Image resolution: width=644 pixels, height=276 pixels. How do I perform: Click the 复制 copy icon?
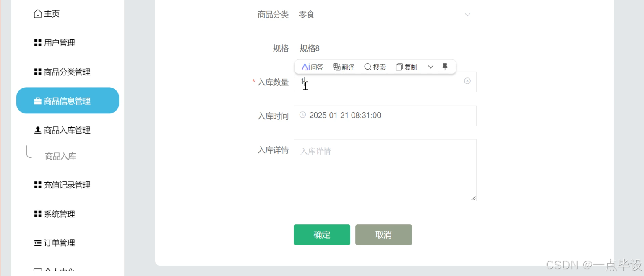tap(399, 67)
